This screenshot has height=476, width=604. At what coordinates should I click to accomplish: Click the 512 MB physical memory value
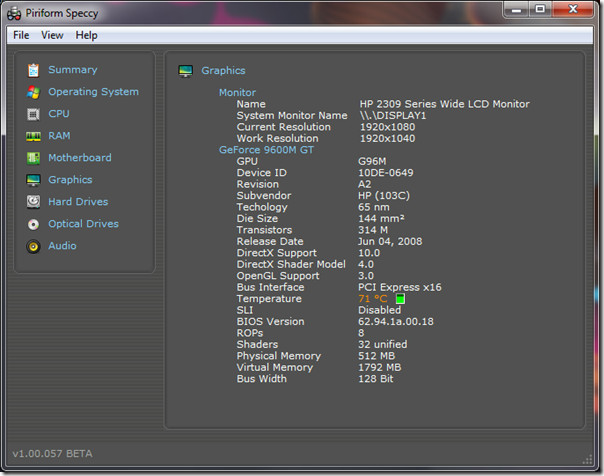(376, 356)
